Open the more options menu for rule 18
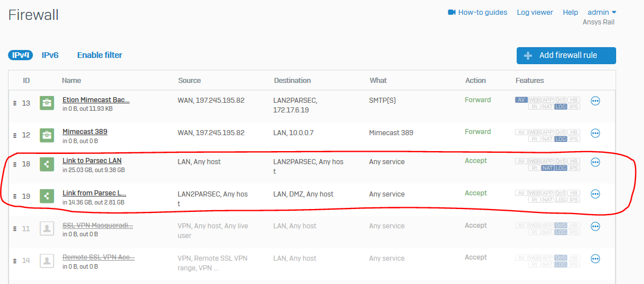Image resolution: width=644 pixels, height=284 pixels. (596, 162)
